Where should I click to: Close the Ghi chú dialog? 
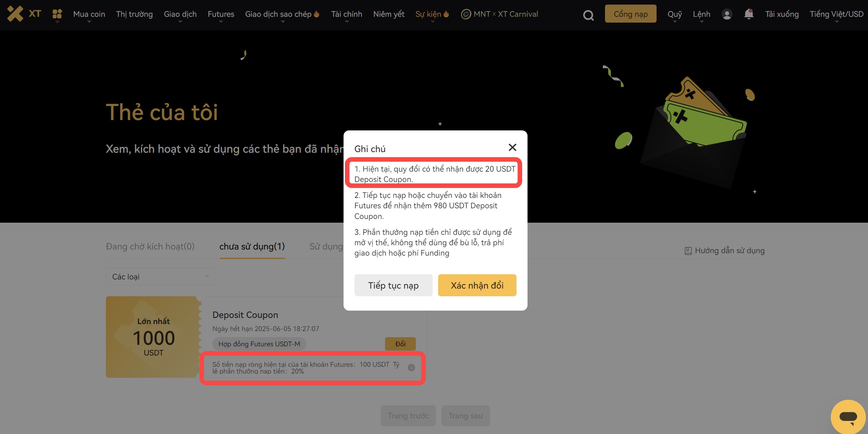(x=512, y=147)
